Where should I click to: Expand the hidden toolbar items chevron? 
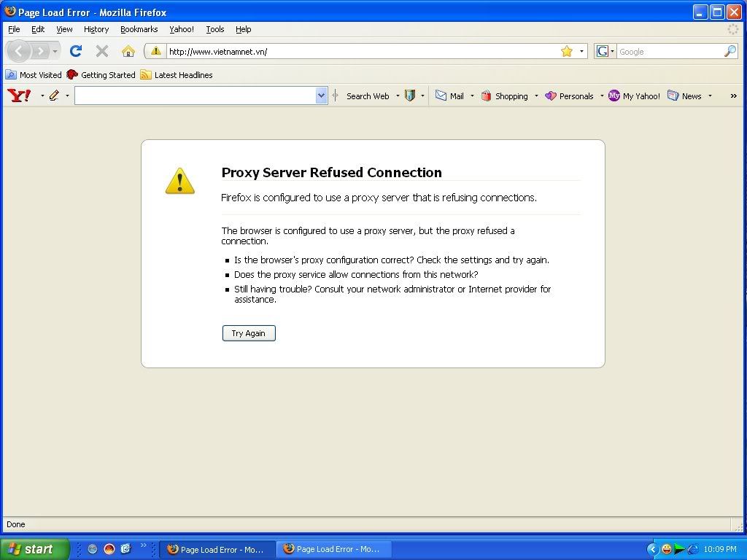pos(733,96)
